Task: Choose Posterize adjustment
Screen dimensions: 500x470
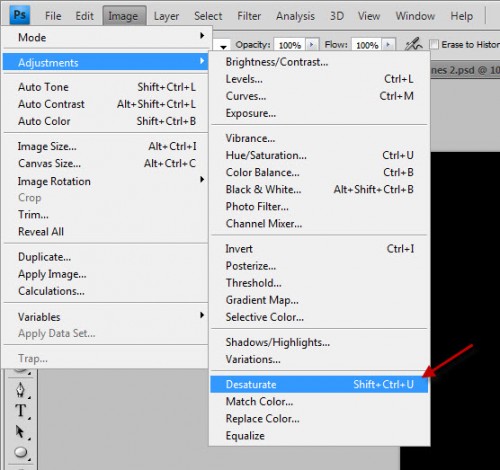Action: pyautogui.click(x=319, y=266)
